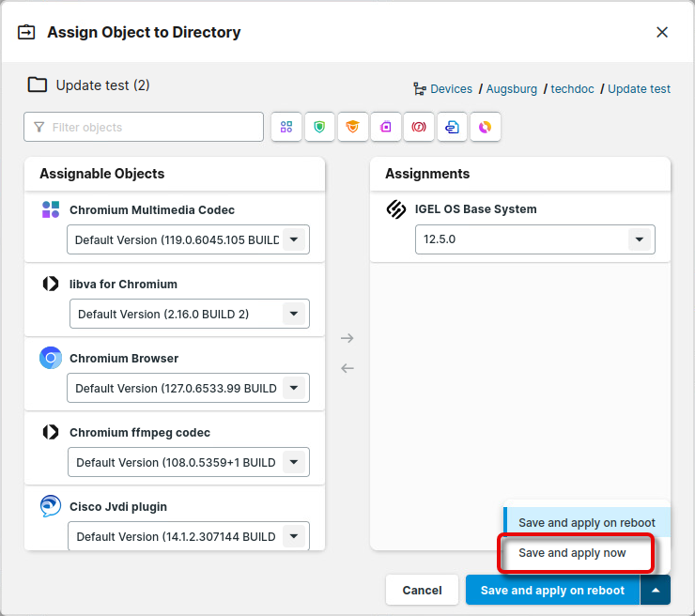The width and height of the screenshot is (695, 616).
Task: Toggle the orange graduation cap filter
Action: click(352, 127)
